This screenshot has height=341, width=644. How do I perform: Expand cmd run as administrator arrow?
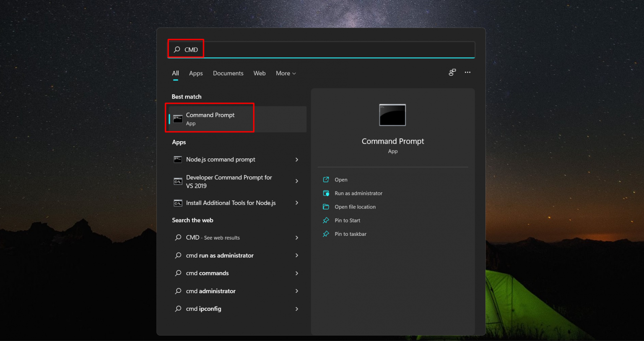(x=297, y=256)
